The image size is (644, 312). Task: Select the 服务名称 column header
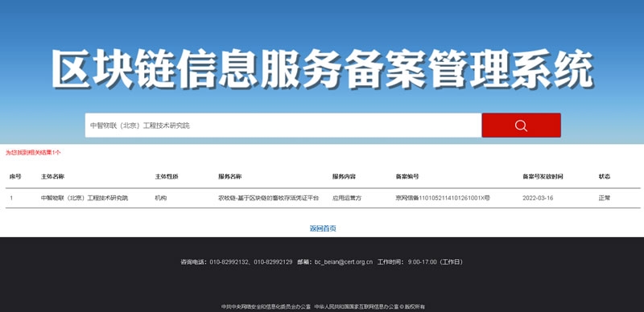click(229, 177)
